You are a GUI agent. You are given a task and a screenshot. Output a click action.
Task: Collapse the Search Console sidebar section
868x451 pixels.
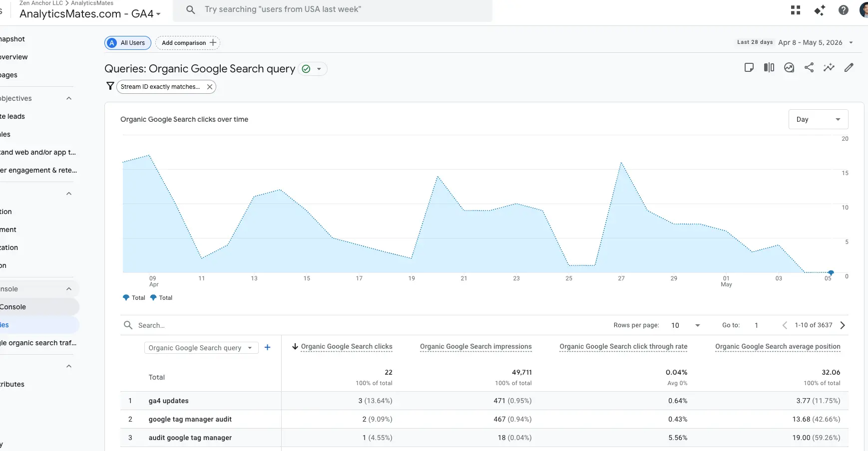click(x=69, y=289)
